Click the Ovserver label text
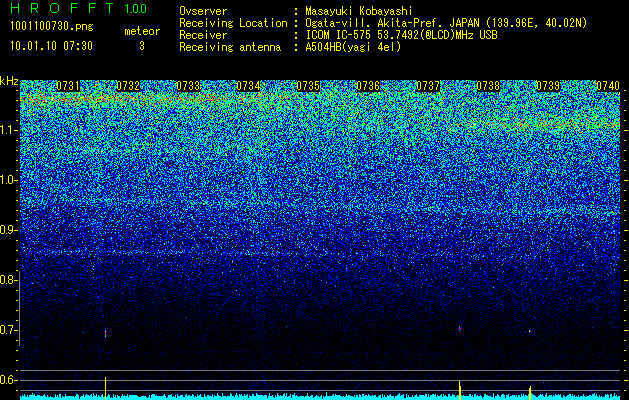 (203, 11)
